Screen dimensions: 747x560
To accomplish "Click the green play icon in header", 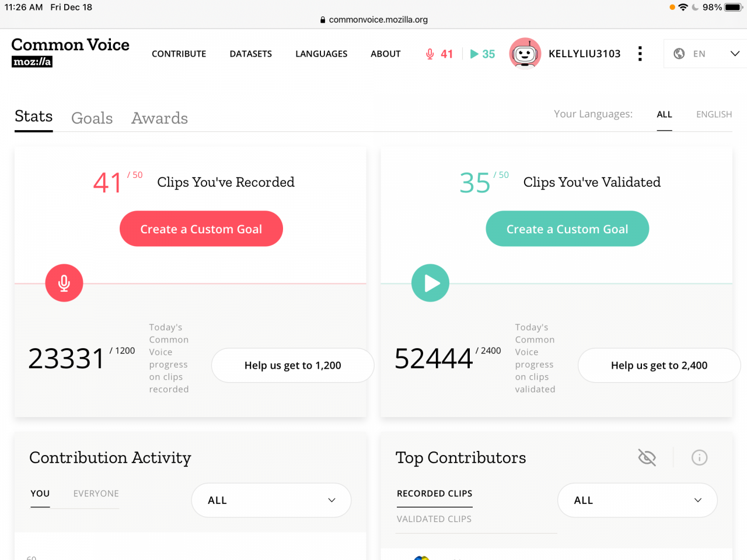I will pyautogui.click(x=474, y=54).
